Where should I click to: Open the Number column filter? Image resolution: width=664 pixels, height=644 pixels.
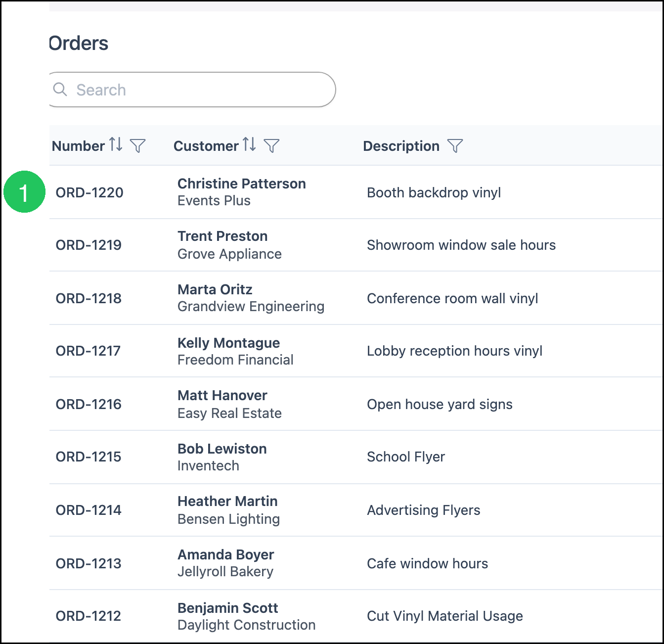(x=138, y=145)
